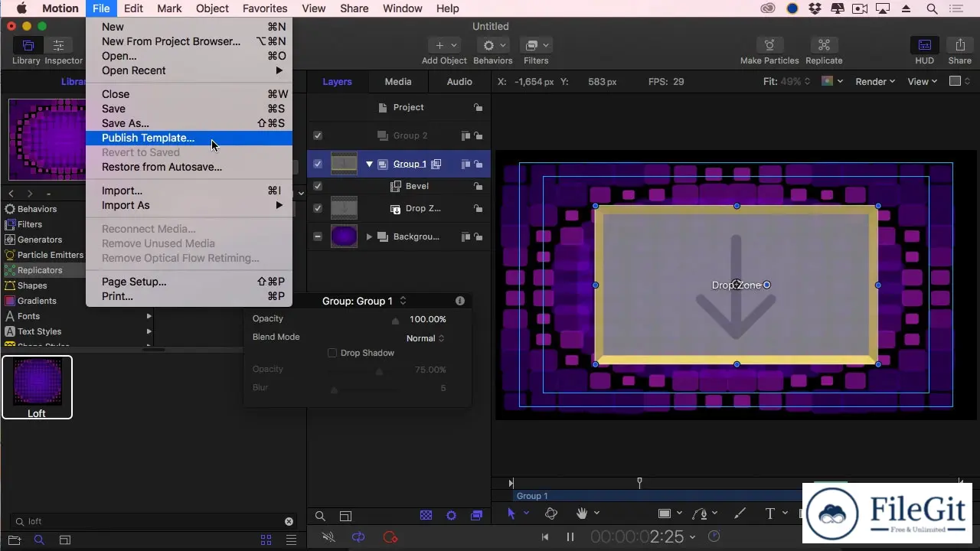
Task: Click the Make Particles icon
Action: pos(769,45)
